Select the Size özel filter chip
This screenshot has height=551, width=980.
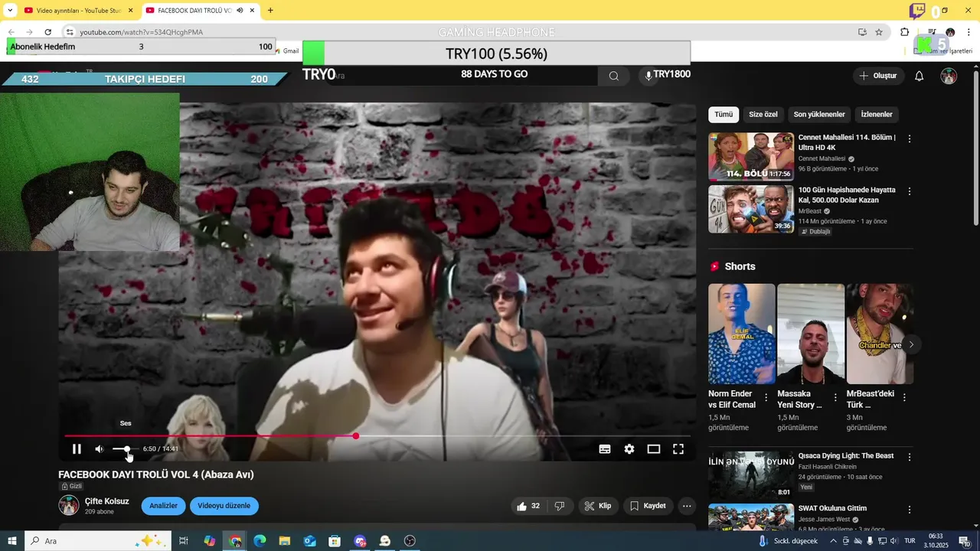point(763,115)
